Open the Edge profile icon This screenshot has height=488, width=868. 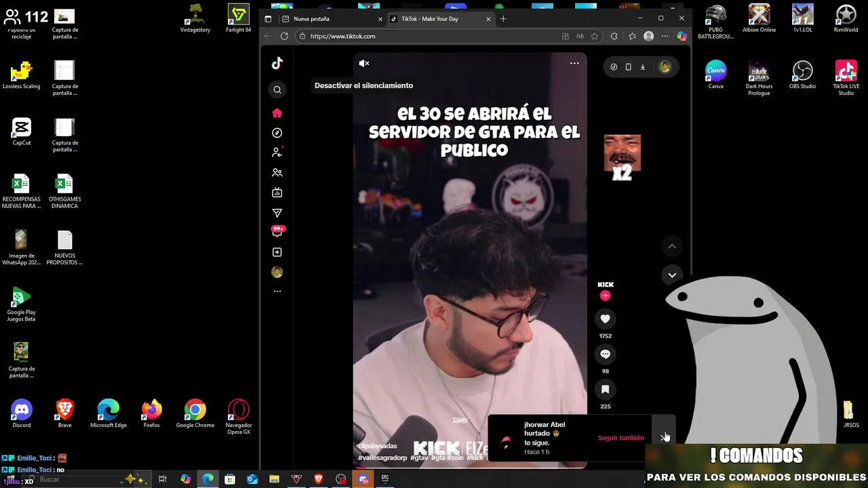click(x=649, y=36)
